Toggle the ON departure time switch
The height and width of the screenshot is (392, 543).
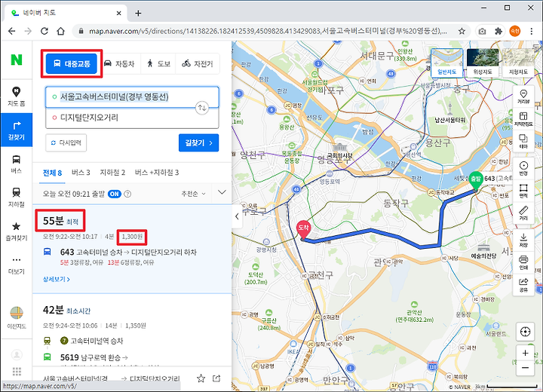coord(115,194)
